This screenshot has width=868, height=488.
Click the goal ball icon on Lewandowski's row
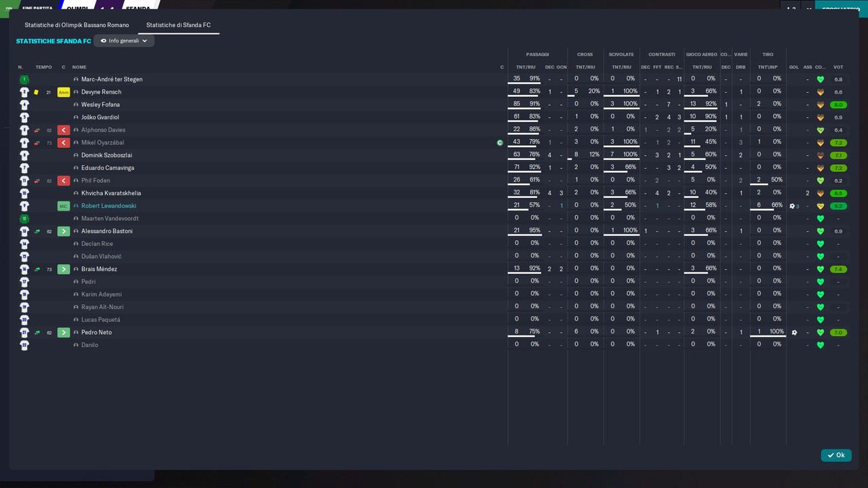coord(792,206)
